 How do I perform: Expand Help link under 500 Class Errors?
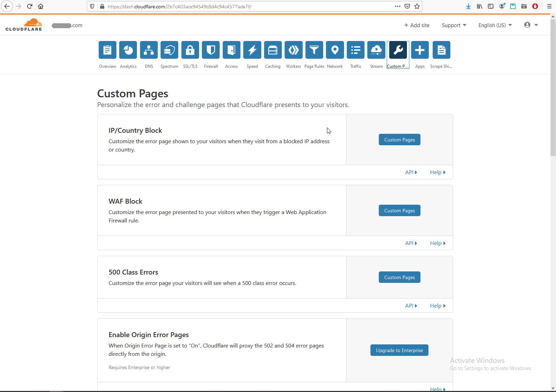point(438,306)
